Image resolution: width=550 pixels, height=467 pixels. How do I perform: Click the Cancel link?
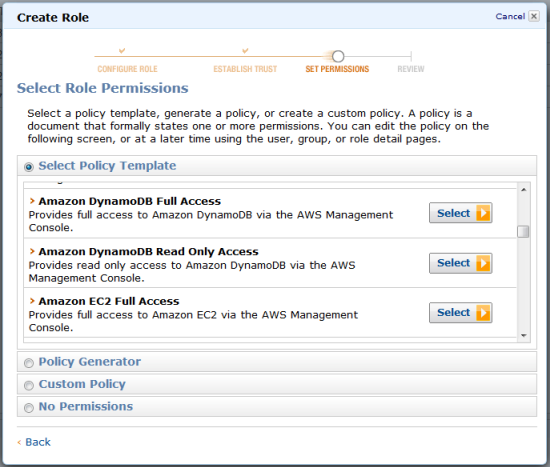coord(510,16)
